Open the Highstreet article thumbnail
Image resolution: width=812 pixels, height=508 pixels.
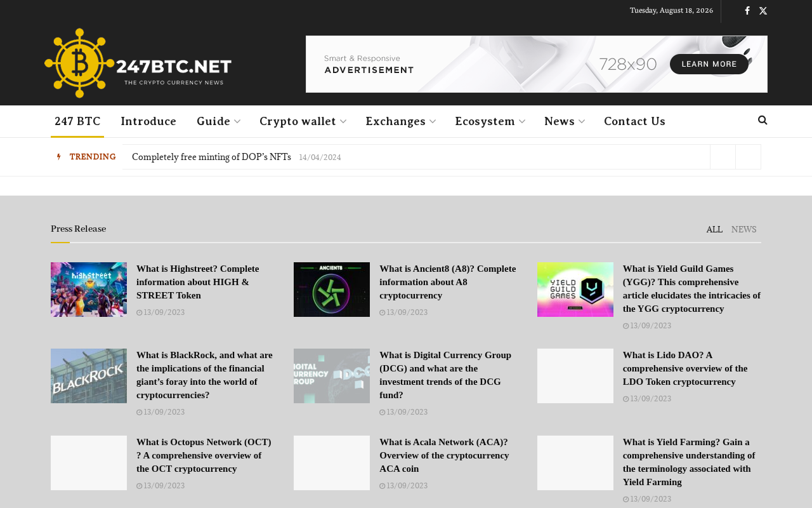click(89, 290)
